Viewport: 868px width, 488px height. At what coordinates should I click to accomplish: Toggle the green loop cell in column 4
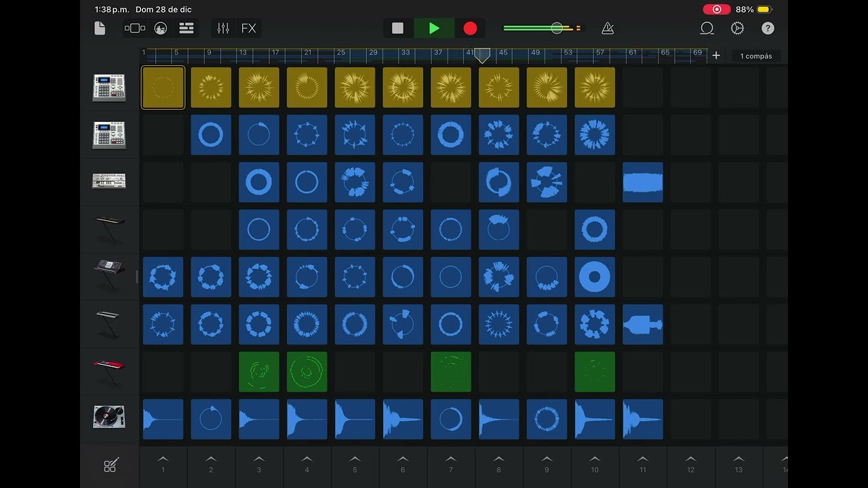tap(307, 371)
